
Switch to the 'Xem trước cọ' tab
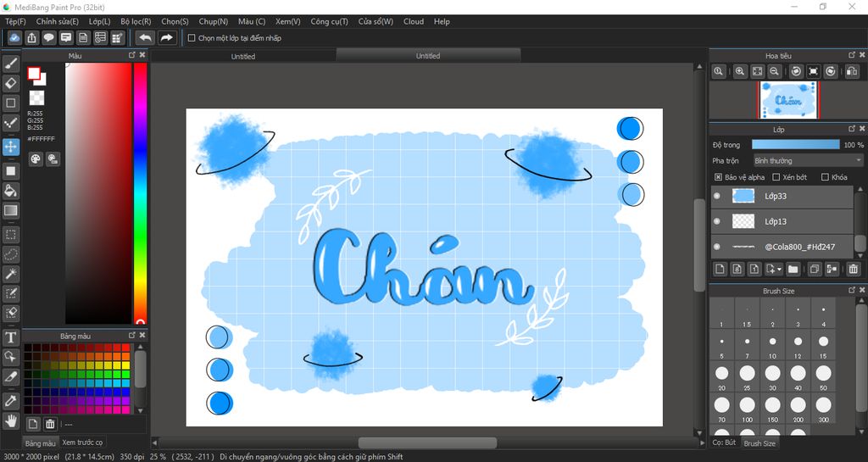pos(82,443)
